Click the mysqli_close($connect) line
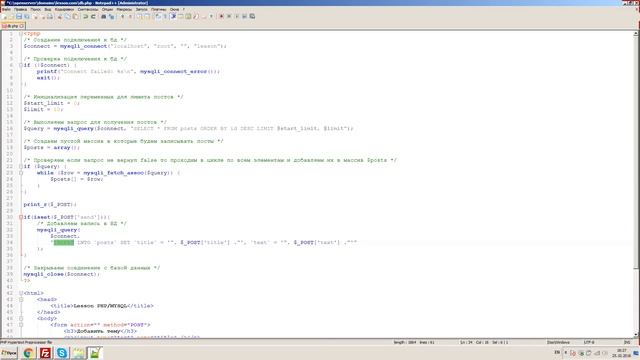This screenshot has width=640, height=360. pos(62,274)
